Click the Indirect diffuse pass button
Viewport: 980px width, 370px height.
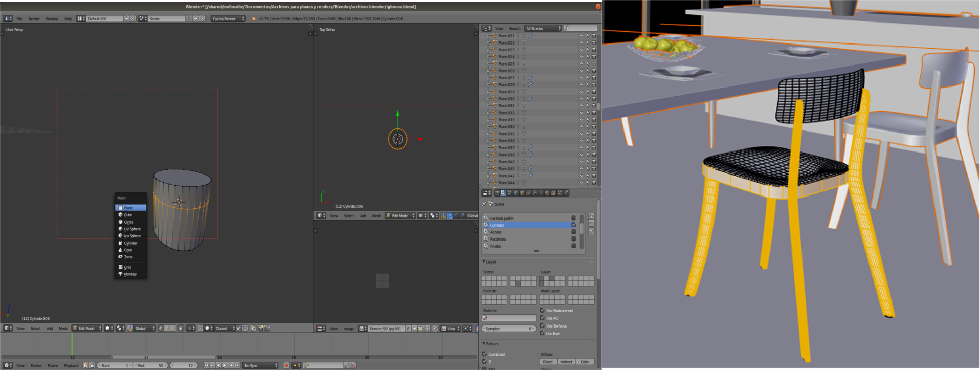tap(566, 362)
